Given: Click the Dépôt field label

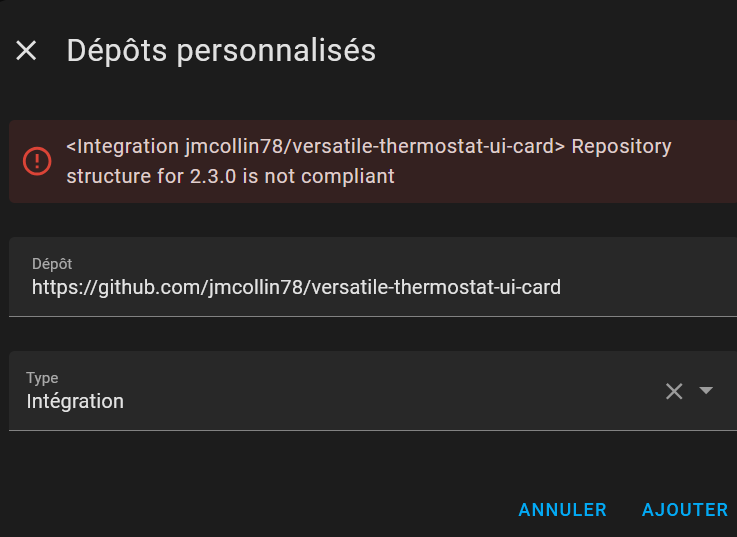Looking at the screenshot, I should click(52, 264).
